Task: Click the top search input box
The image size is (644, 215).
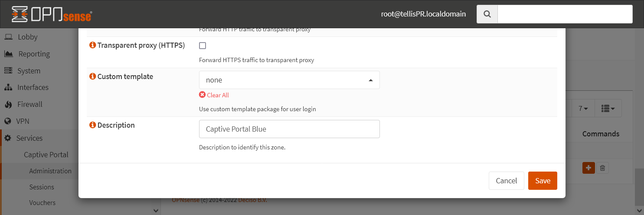Action: point(565,14)
